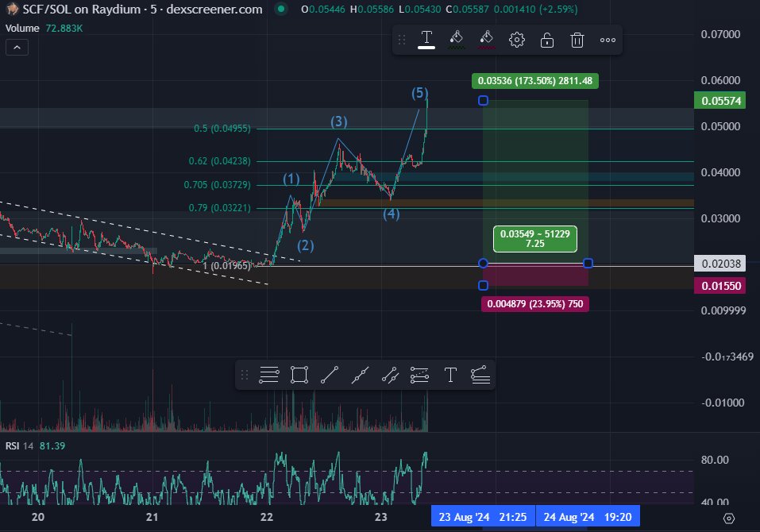Click the Volume value 72.883K
The width and height of the screenshot is (760, 532).
point(64,28)
